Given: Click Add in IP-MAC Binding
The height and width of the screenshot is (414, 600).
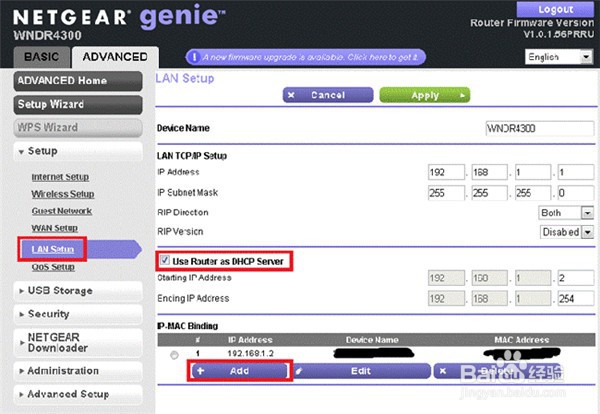Looking at the screenshot, I should (240, 371).
